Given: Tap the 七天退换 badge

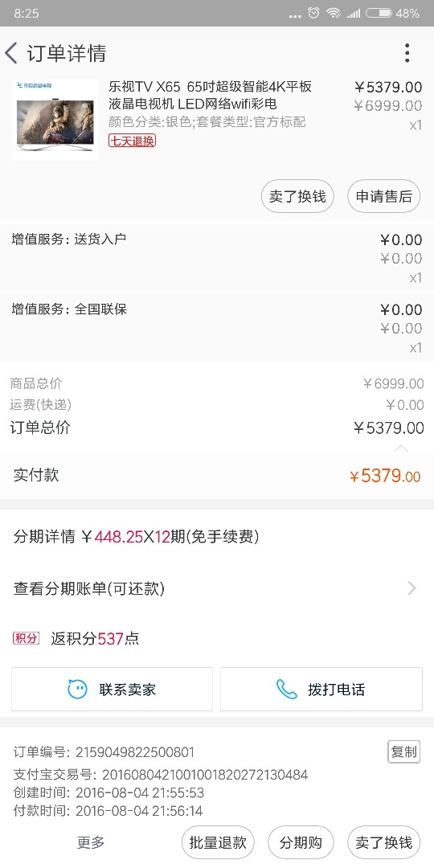Looking at the screenshot, I should point(132,141).
